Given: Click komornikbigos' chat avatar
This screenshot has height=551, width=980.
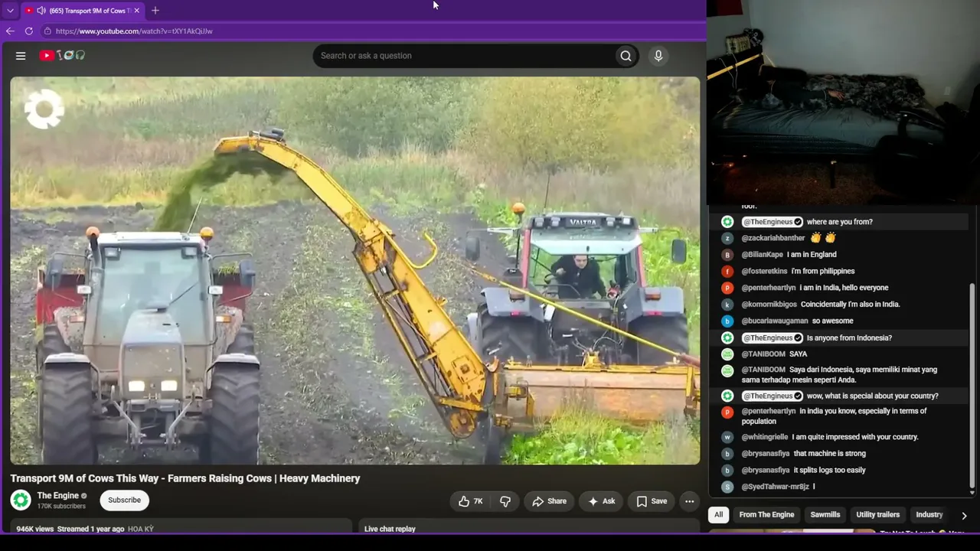Looking at the screenshot, I should [727, 305].
